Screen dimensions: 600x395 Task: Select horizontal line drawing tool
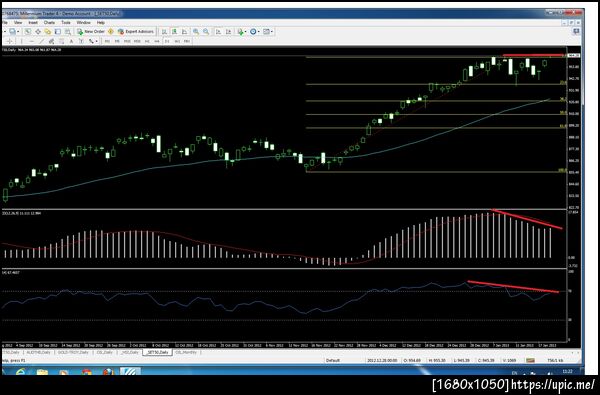coord(31,41)
